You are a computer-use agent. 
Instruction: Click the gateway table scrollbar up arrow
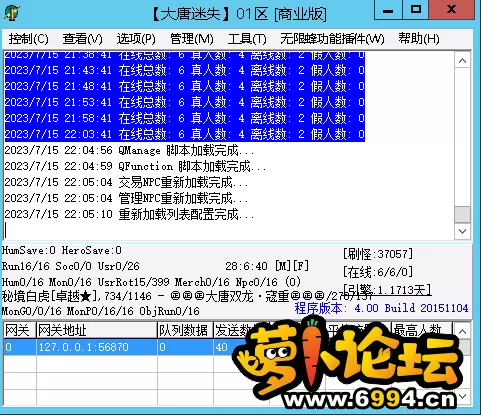(462, 331)
